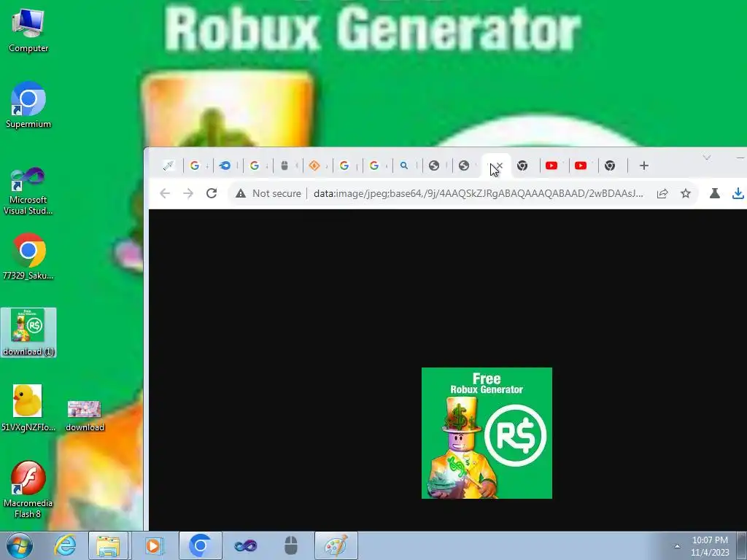Expand the tab search chevron
The width and height of the screenshot is (747, 560).
pyautogui.click(x=707, y=157)
